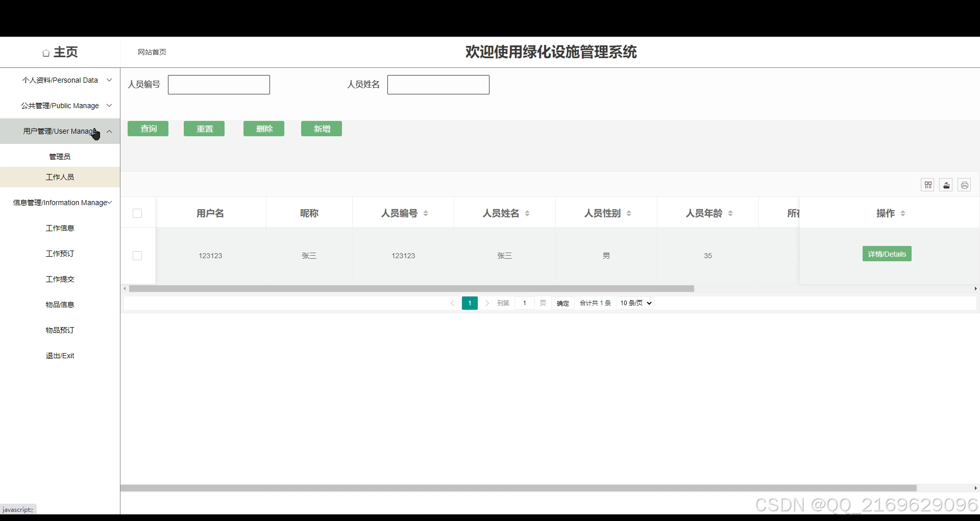The image size is (980, 521).
Task: Sort by 操作 column arrows
Action: coord(903,213)
